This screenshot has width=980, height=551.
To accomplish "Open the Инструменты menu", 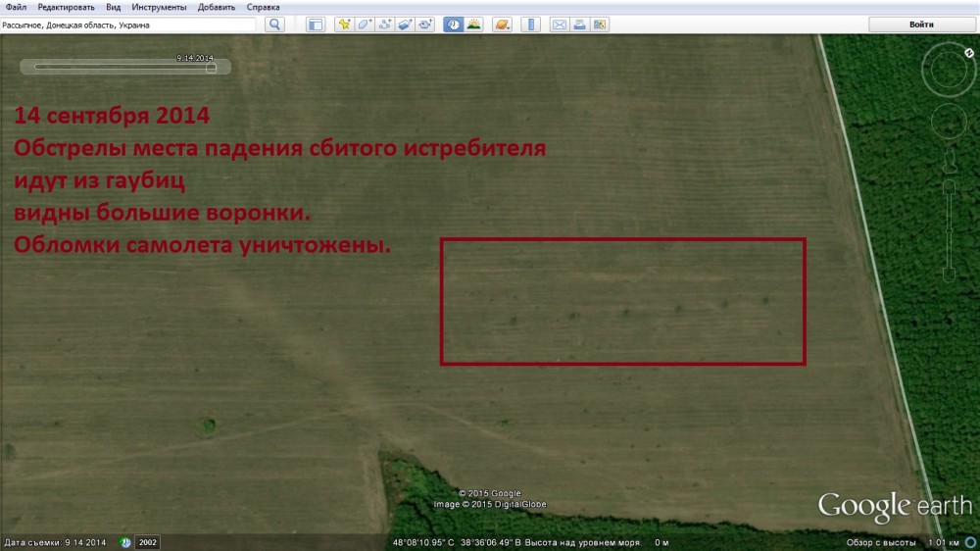I will (159, 7).
